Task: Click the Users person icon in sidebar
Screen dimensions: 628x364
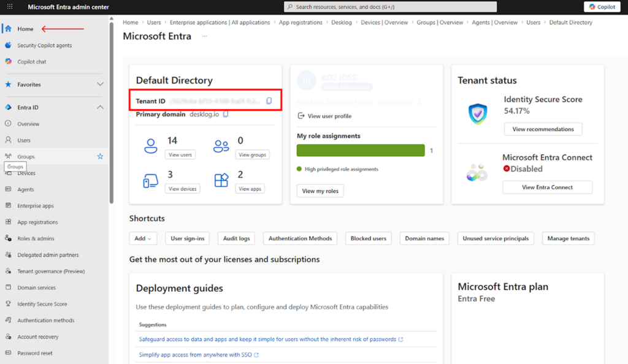Action: [8, 140]
